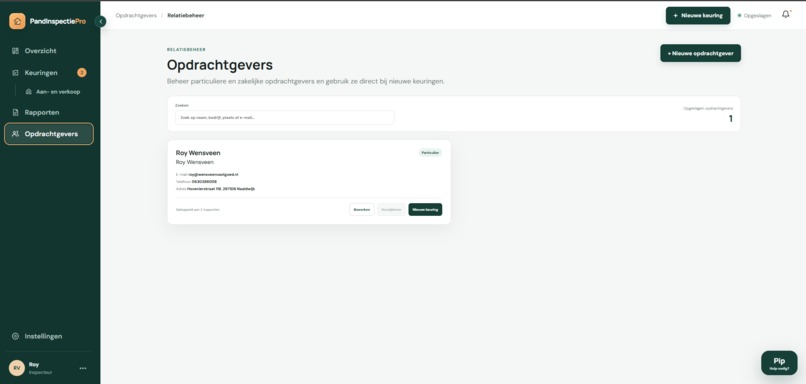Click the Keuringen checklist icon
806x384 pixels.
tap(15, 72)
